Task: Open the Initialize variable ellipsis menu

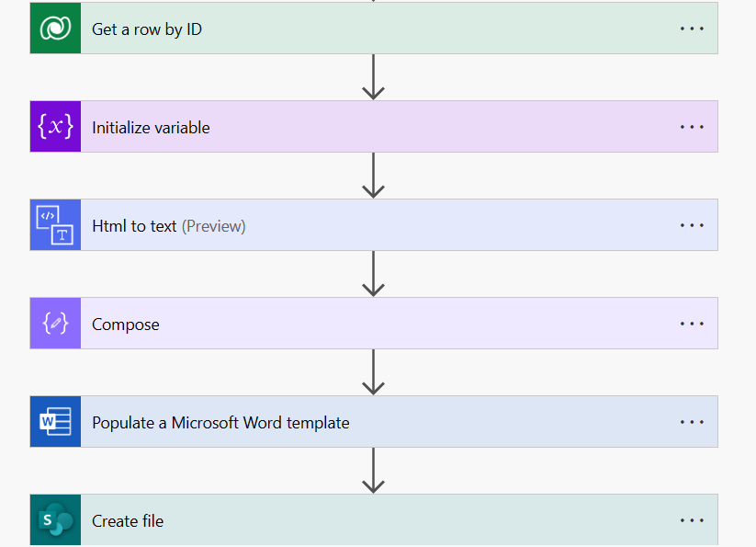Action: click(x=692, y=127)
